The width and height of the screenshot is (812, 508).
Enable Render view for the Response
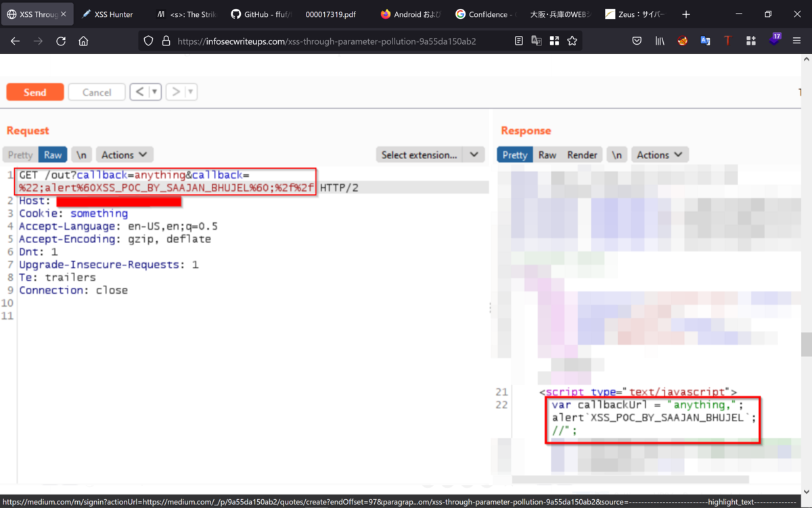582,154
